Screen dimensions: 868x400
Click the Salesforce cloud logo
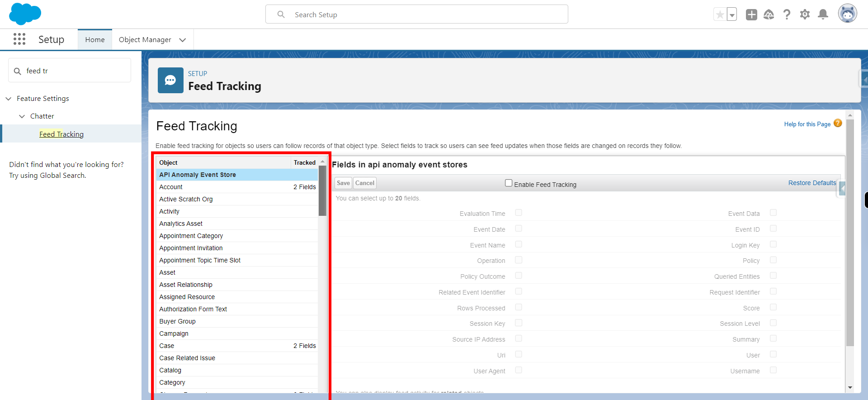click(25, 14)
